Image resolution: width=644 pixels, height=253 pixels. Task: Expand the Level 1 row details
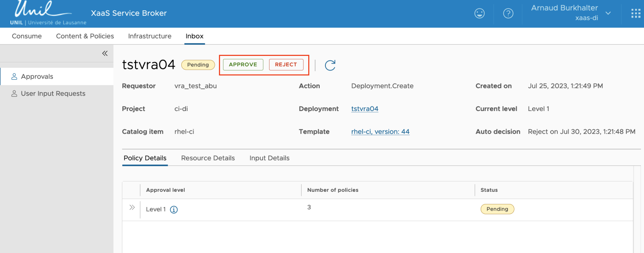click(x=132, y=207)
